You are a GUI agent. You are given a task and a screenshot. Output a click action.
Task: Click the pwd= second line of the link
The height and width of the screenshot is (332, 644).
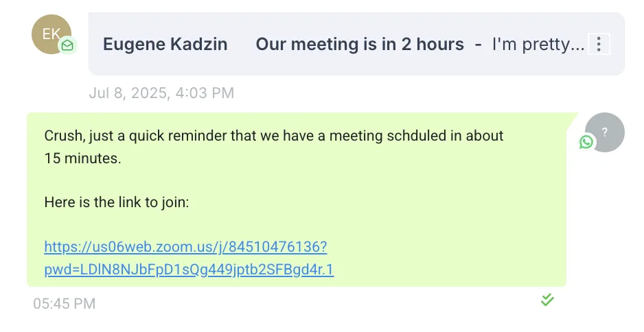pos(189,270)
